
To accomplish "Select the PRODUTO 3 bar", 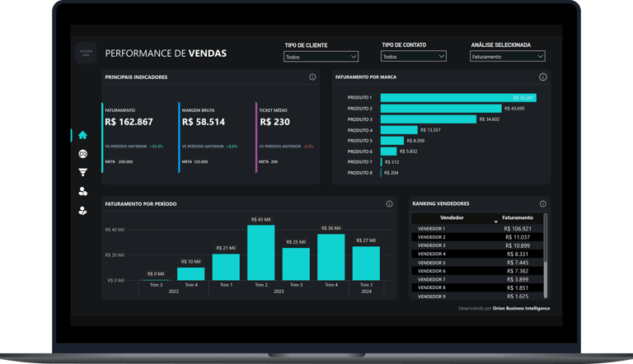I will coord(429,119).
